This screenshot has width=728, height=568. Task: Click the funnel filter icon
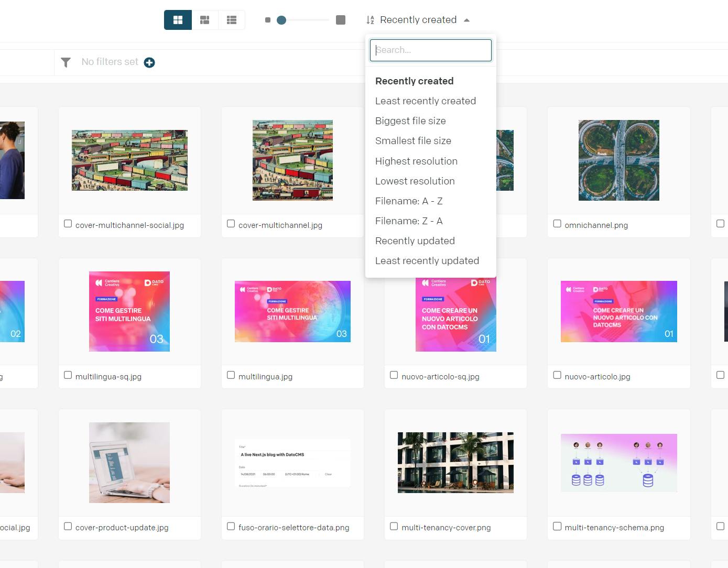(x=66, y=62)
